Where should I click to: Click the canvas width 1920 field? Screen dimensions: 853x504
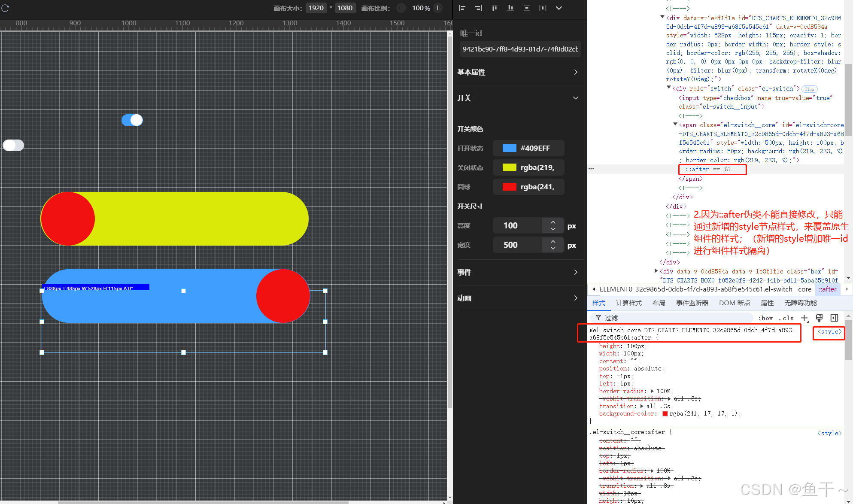(x=316, y=8)
